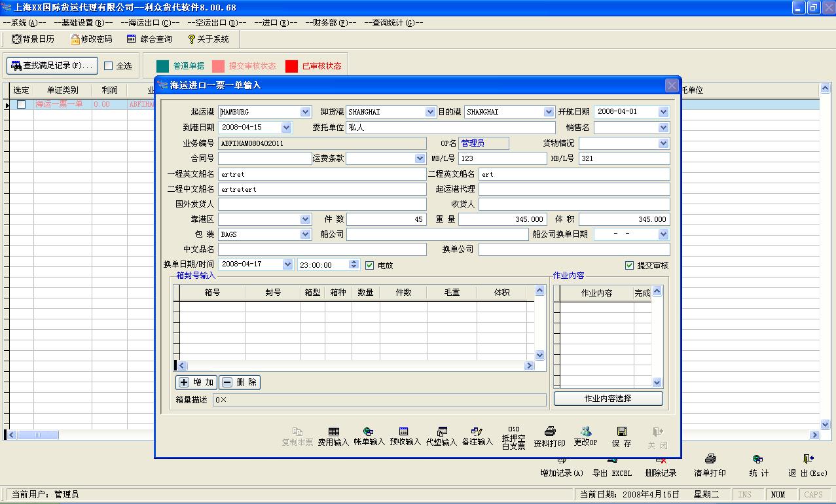
Task: Click the 合同号 input field
Action: (265, 158)
